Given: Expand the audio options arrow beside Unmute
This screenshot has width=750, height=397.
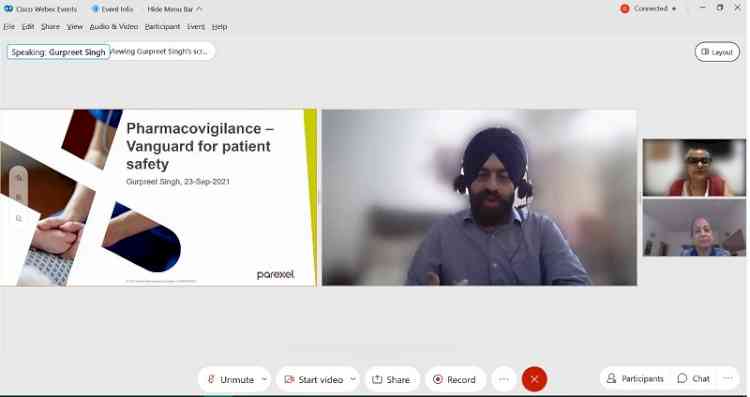Looking at the screenshot, I should coord(264,379).
